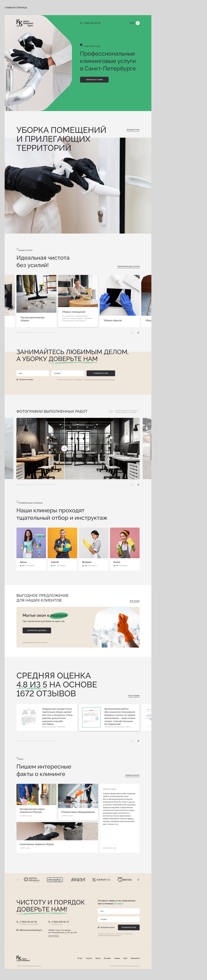Focus the Телефон field in the beige callback form
This screenshot has width=207, height=980.
tap(68, 373)
